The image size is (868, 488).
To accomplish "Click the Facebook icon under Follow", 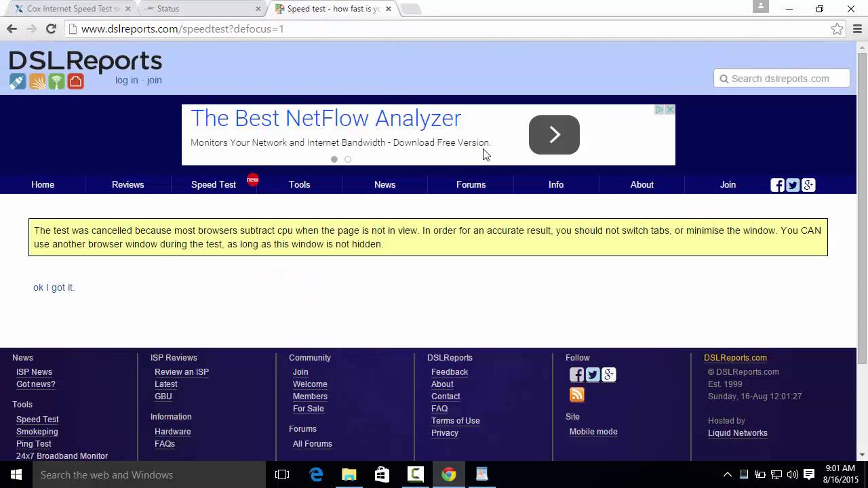I will point(576,375).
